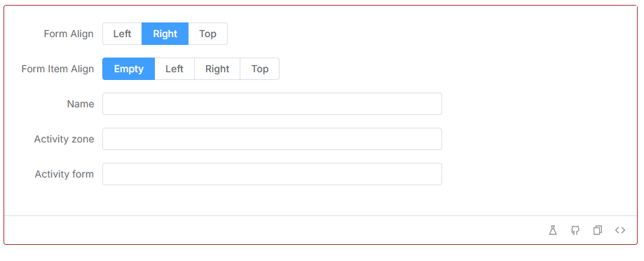Click the Activity zone label text

click(x=64, y=139)
